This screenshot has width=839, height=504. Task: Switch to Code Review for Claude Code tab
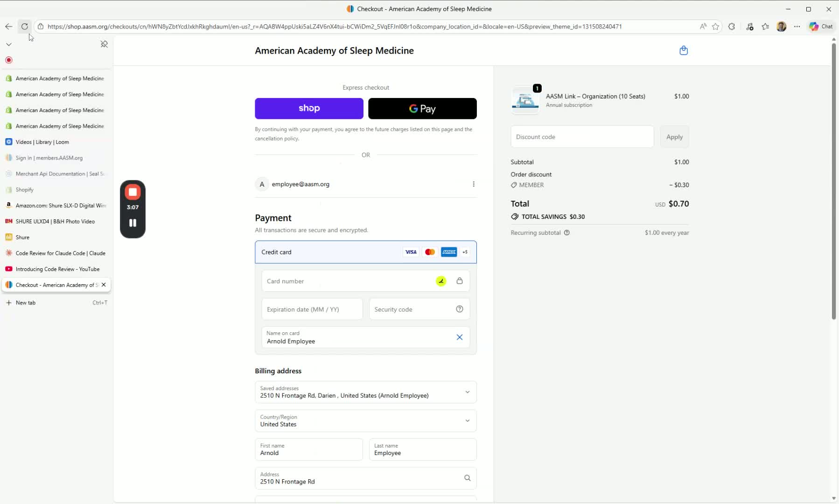point(56,253)
